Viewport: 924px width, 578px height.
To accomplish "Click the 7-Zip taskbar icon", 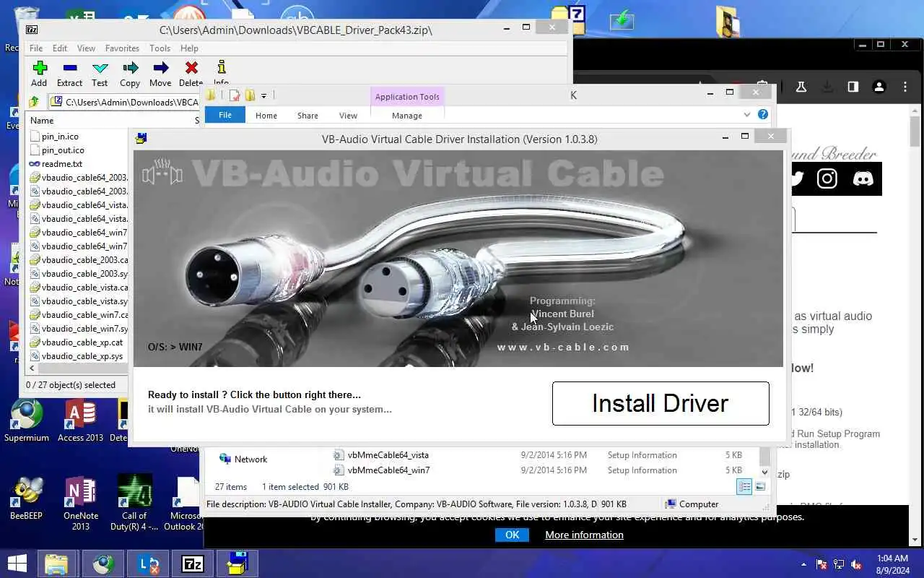I will click(x=193, y=564).
